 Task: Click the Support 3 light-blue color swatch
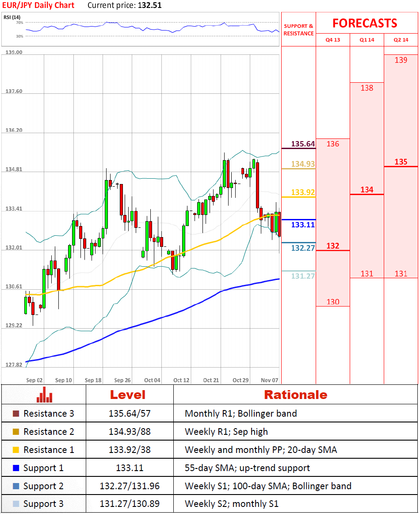(x=16, y=504)
